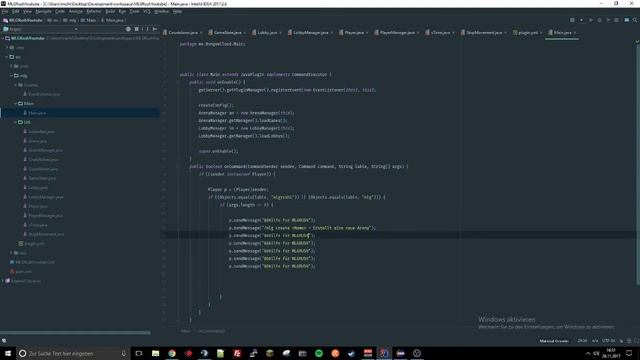Screen dimensions: 640x360
Task: Click the Main.java breadcrumb in navigation bar
Action: (112, 20)
